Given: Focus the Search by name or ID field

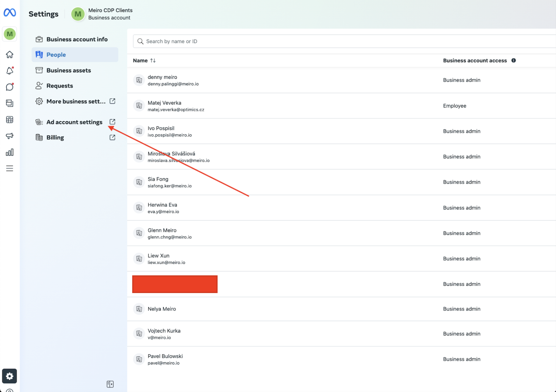Looking at the screenshot, I should tap(345, 41).
